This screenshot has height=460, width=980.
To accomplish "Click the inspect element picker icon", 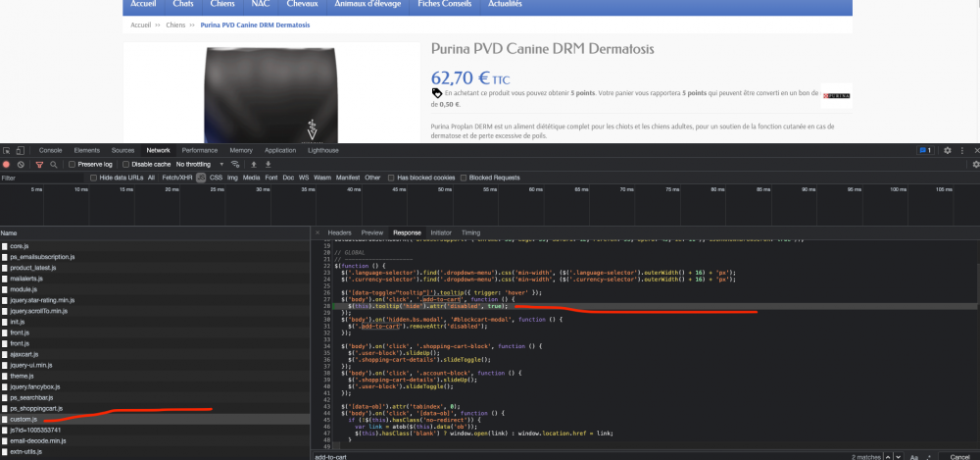I will point(7,150).
